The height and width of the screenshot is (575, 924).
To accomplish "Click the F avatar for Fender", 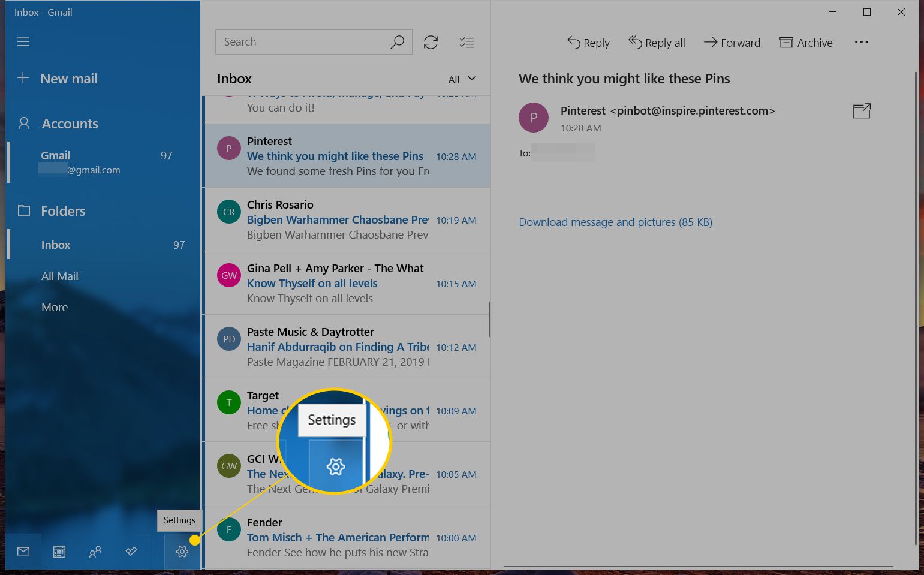I will pyautogui.click(x=229, y=529).
